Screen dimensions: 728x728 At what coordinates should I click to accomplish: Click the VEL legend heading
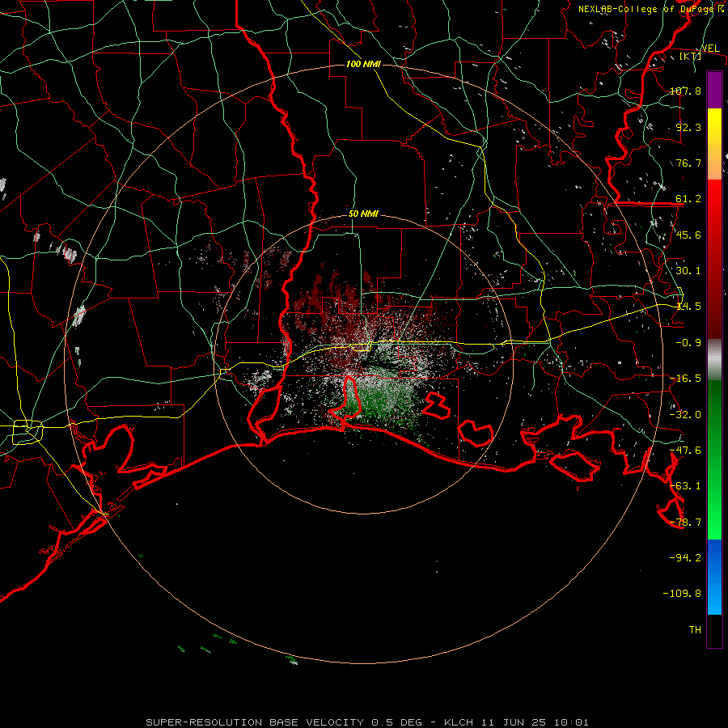click(x=710, y=49)
